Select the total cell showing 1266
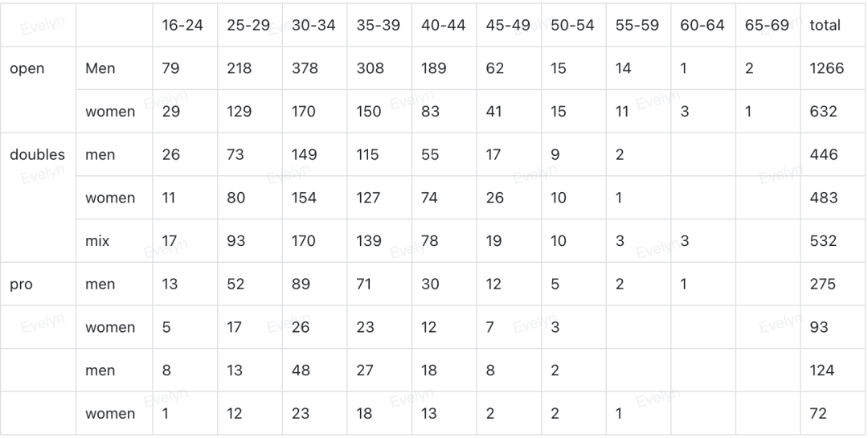868x438 pixels. coord(827,68)
